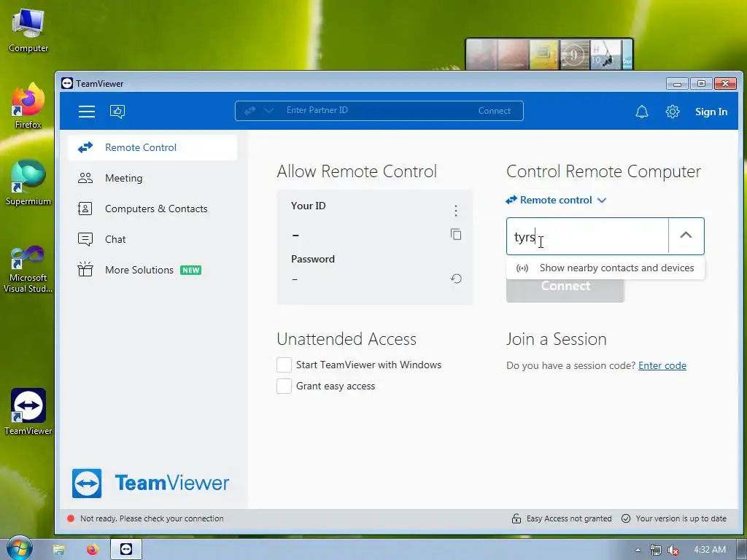
Task: Open TeamViewer settings gear icon
Action: (672, 112)
